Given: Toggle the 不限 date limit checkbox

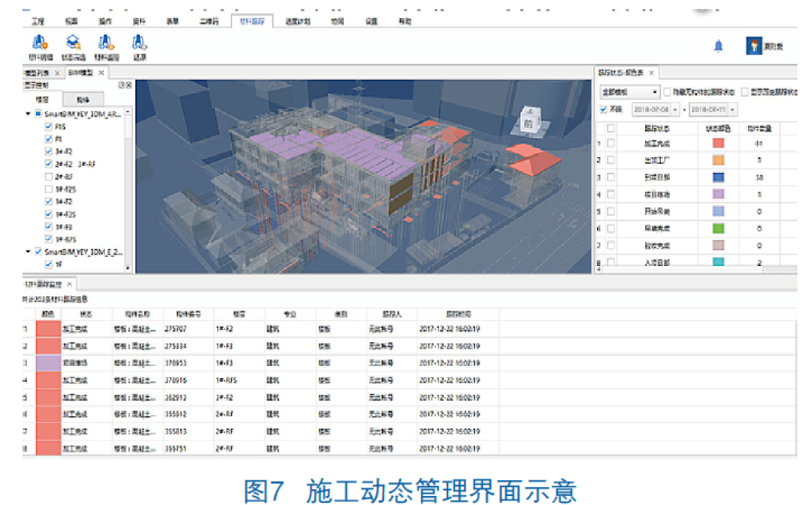Looking at the screenshot, I should pos(603,109).
